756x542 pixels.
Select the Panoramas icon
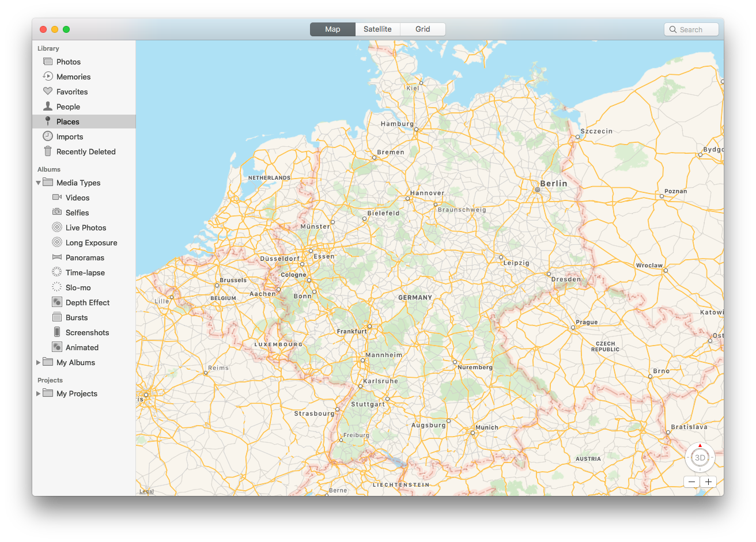pyautogui.click(x=57, y=257)
